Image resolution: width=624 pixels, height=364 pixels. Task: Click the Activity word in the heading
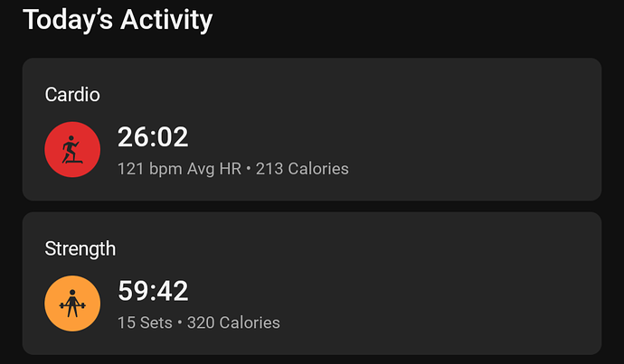(166, 20)
